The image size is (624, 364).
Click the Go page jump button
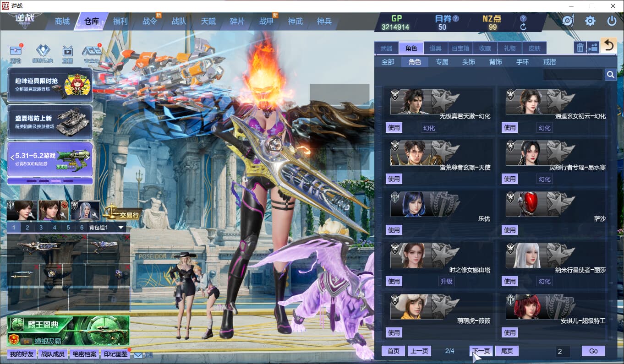click(593, 351)
